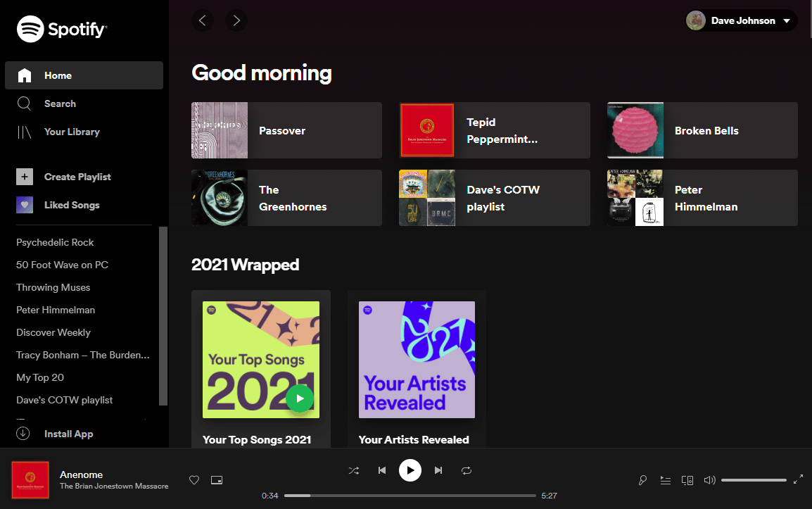The width and height of the screenshot is (812, 509).
Task: Click the Spotify logo
Action: coord(62,29)
